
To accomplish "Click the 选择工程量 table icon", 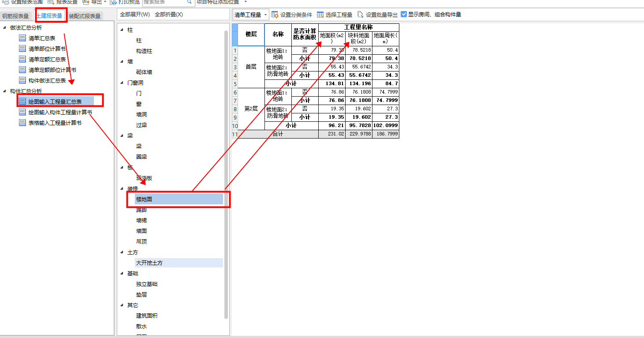I will (320, 15).
